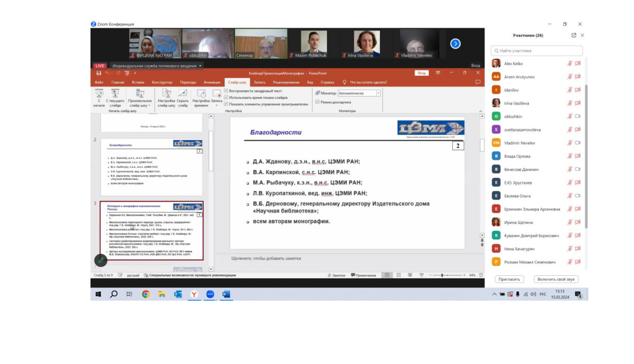
Task: Toggle Воспроизвести закадровый текст checkbox
Action: click(226, 91)
